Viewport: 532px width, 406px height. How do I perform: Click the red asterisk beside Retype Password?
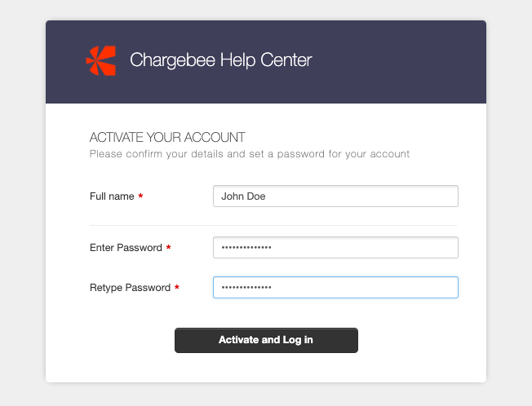point(177,287)
